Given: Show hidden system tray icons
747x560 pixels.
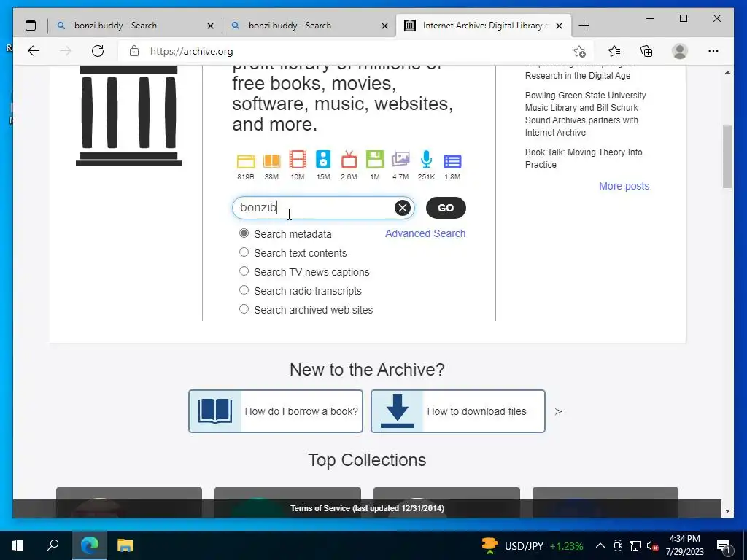Looking at the screenshot, I should (600, 545).
